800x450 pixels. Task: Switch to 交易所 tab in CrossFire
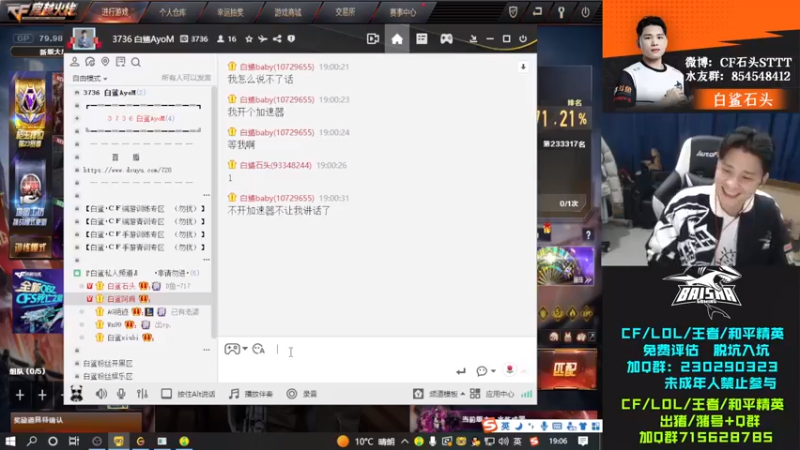pyautogui.click(x=345, y=12)
